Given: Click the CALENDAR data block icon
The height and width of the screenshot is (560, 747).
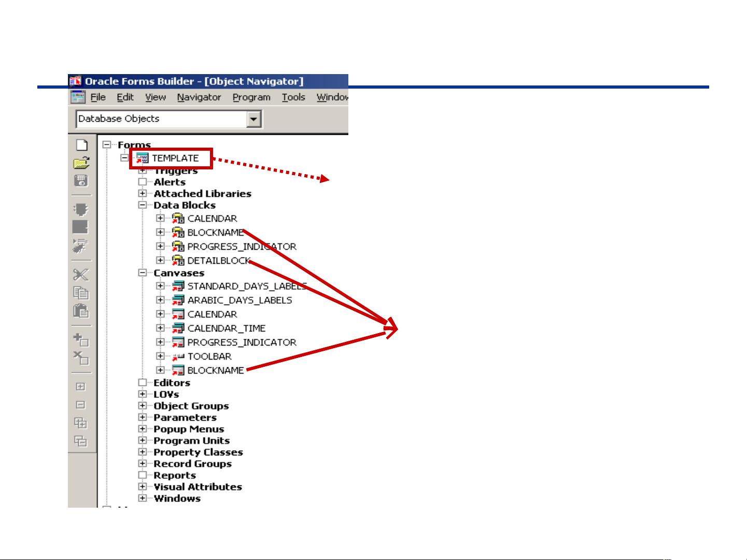Looking at the screenshot, I should pyautogui.click(x=178, y=219).
